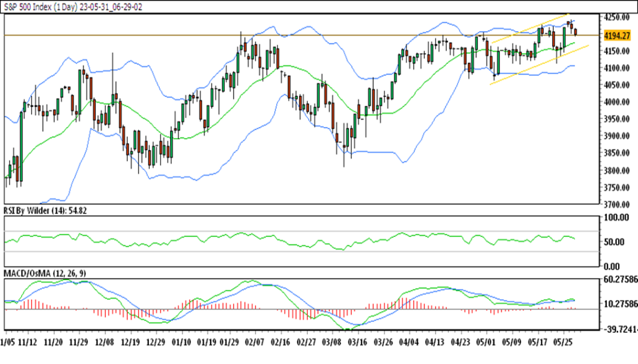The width and height of the screenshot is (638, 364).
Task: Click the 03/08 date label
Action: [x=331, y=342]
